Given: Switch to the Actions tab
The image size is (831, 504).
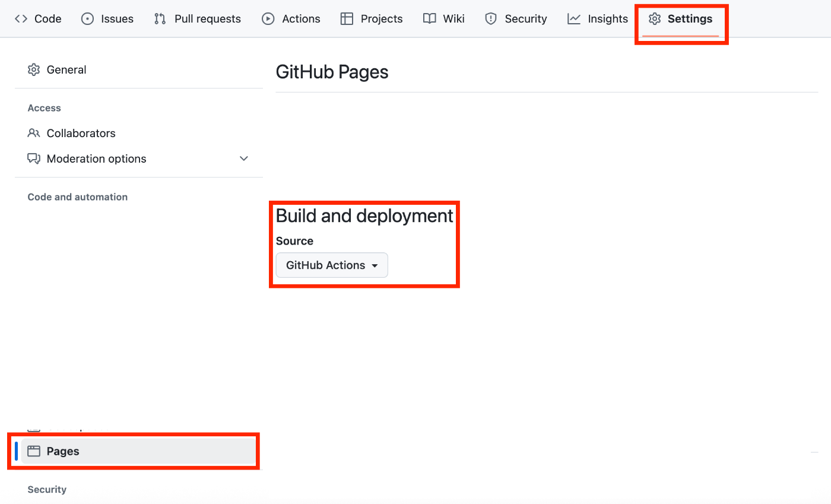Looking at the screenshot, I should (x=291, y=19).
